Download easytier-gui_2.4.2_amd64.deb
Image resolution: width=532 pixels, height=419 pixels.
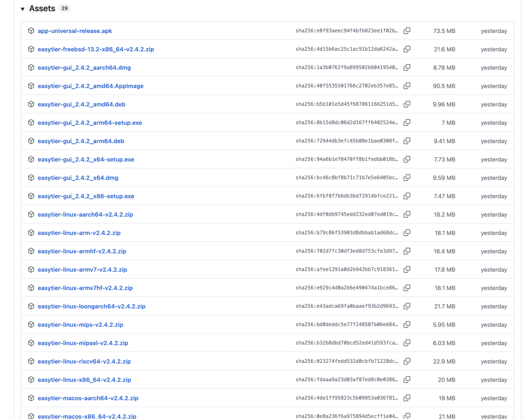pos(81,104)
